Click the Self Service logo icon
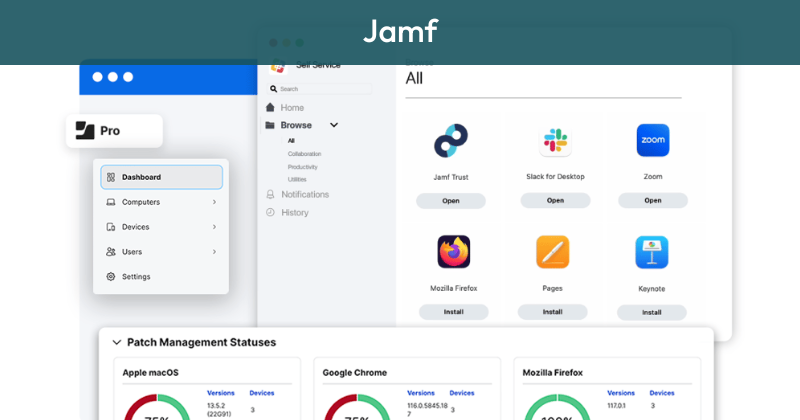This screenshot has height=420, width=800. pos(278,65)
